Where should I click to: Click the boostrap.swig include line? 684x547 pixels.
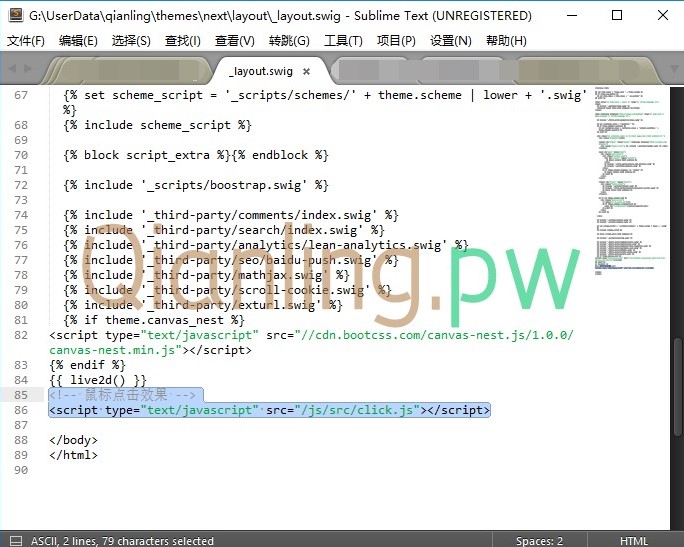(196, 185)
